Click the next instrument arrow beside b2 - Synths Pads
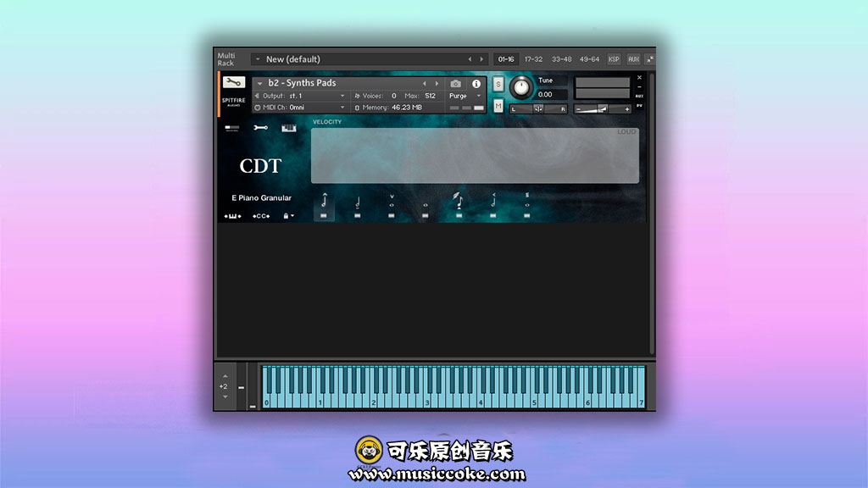The height and width of the screenshot is (488, 868). tap(437, 84)
